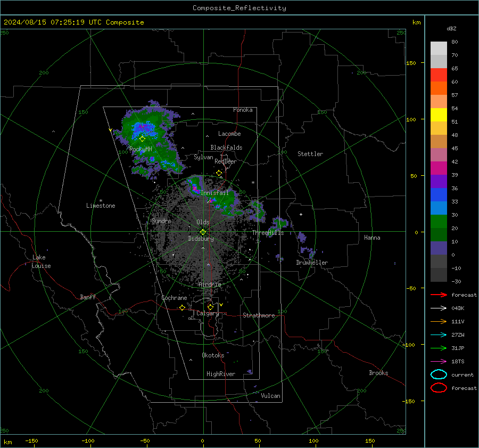Click the Brooks city label

(x=378, y=373)
